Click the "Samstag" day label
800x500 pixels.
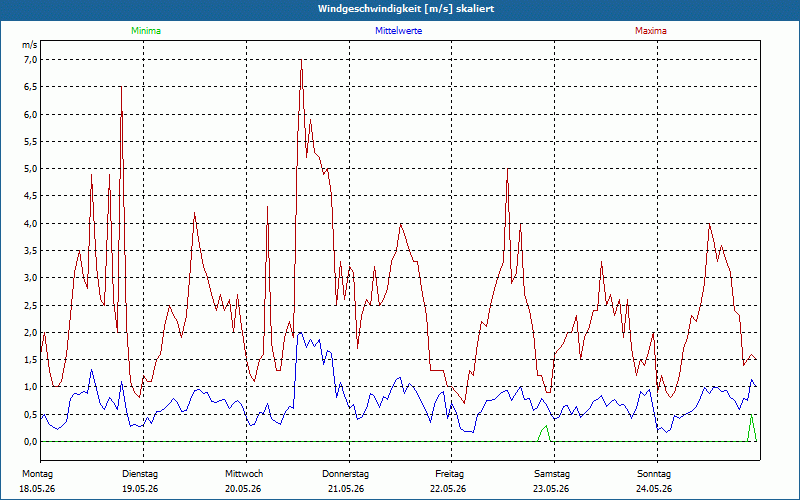(552, 474)
